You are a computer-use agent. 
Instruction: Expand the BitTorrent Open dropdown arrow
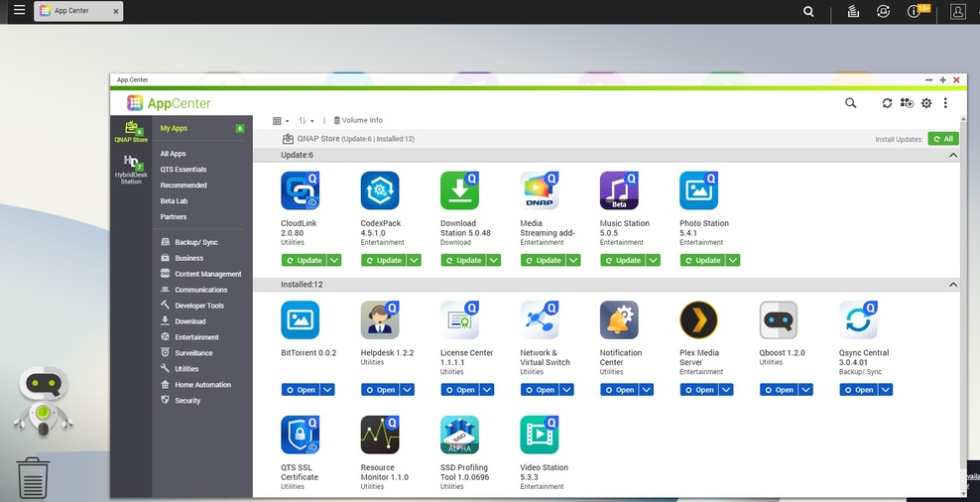pos(327,390)
